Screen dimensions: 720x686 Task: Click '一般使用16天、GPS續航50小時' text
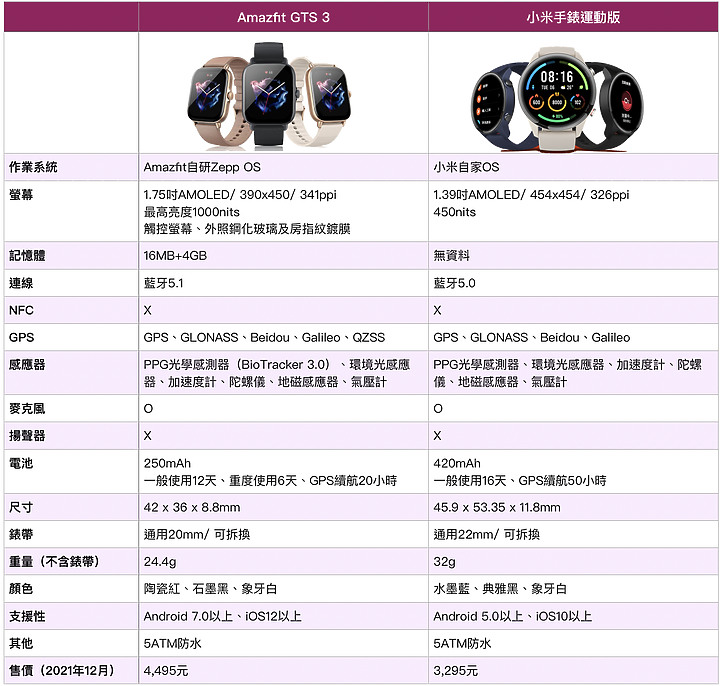[520, 481]
